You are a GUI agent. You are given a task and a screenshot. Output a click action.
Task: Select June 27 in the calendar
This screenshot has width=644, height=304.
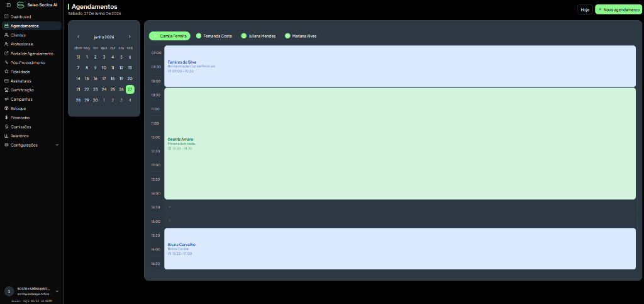[x=130, y=89]
